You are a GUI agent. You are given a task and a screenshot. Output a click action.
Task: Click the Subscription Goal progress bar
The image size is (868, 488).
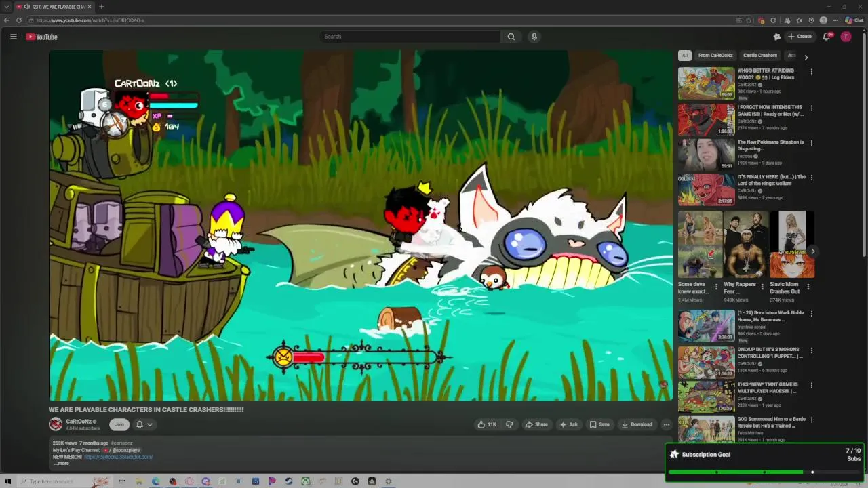click(x=764, y=472)
